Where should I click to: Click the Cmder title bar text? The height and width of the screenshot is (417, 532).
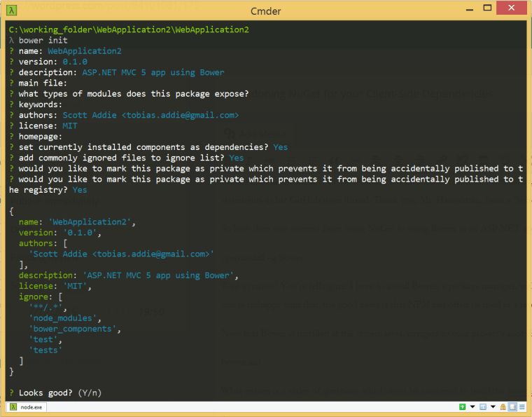[x=266, y=11]
